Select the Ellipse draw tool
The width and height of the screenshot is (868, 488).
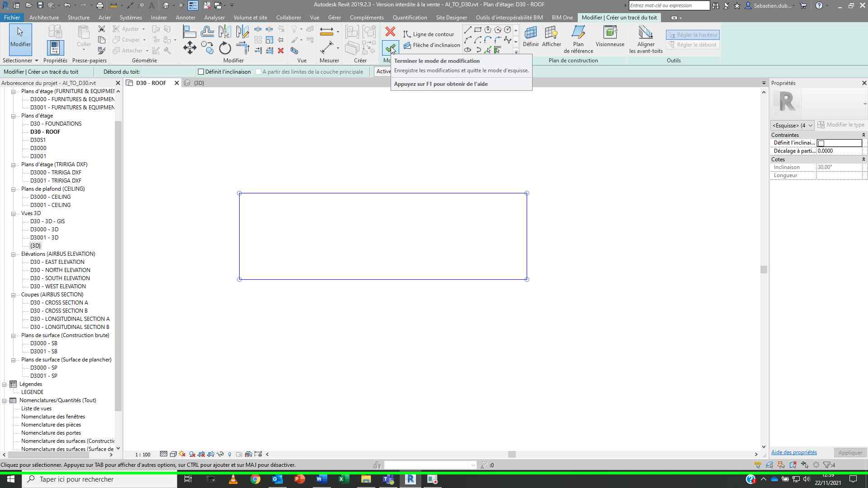[468, 50]
